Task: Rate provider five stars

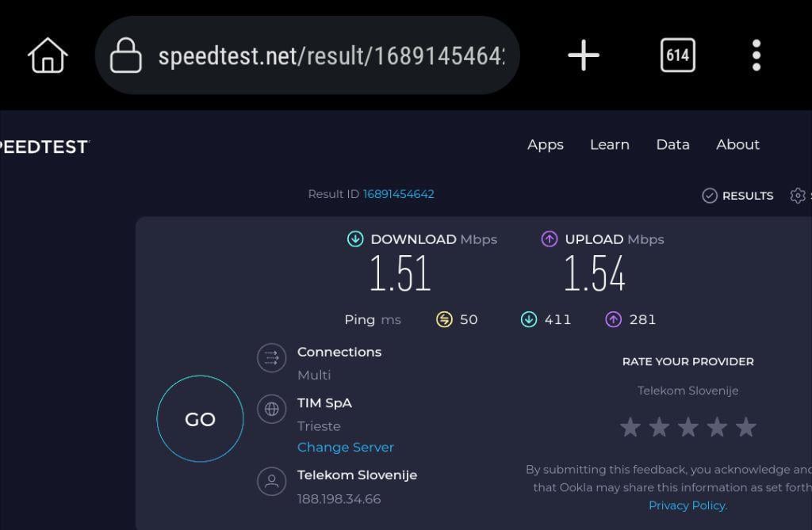Action: click(x=746, y=427)
